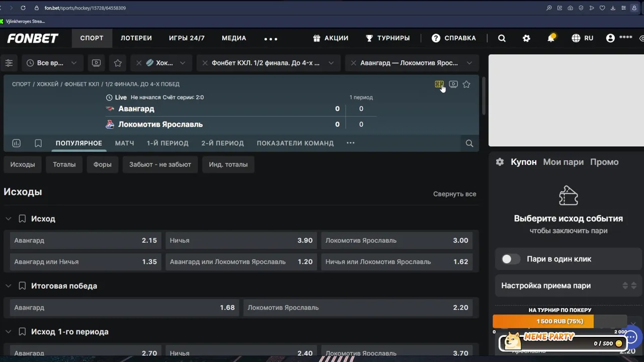Collapse the Итоговая победа section
The image size is (644, 362).
click(8, 286)
